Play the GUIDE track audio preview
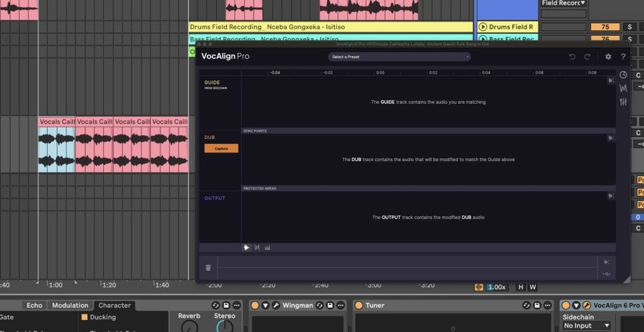 610,80
